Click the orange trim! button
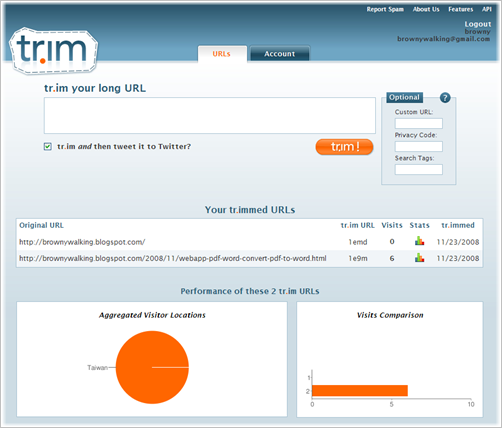Viewport: 502px width, 428px height. pyautogui.click(x=344, y=147)
